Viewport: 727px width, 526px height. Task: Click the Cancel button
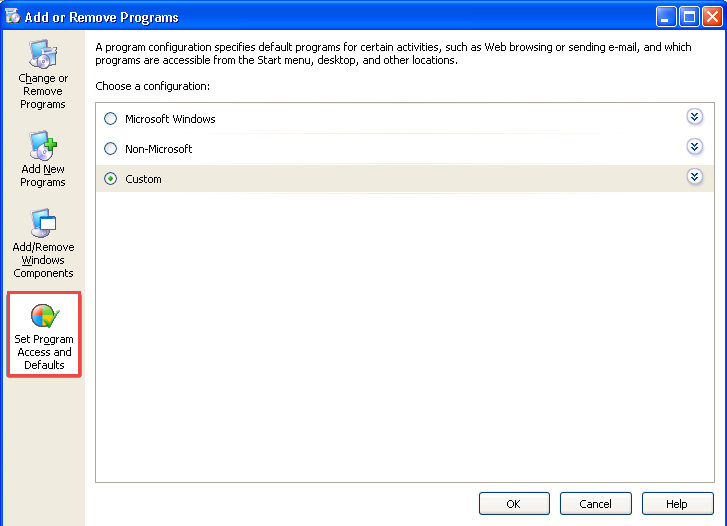[x=595, y=504]
